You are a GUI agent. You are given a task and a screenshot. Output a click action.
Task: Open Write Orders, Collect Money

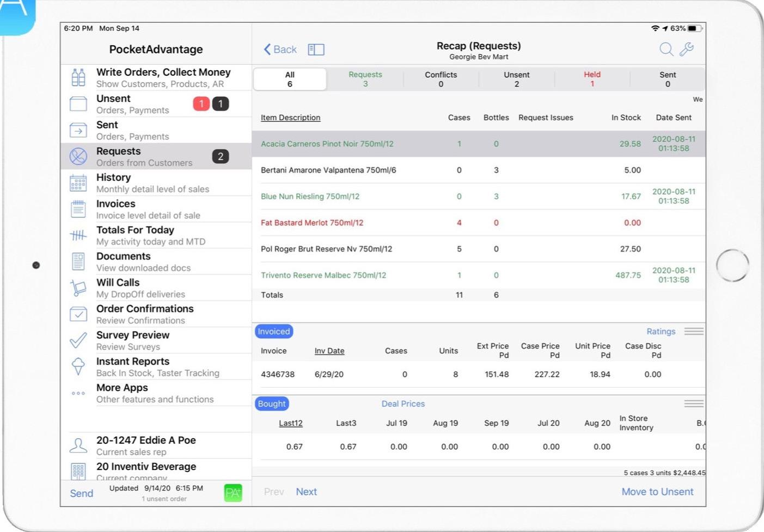coord(156,77)
